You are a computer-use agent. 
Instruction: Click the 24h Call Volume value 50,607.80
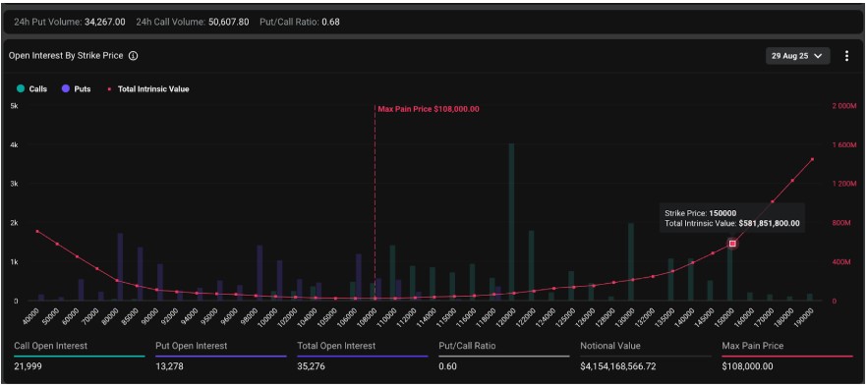(x=229, y=23)
